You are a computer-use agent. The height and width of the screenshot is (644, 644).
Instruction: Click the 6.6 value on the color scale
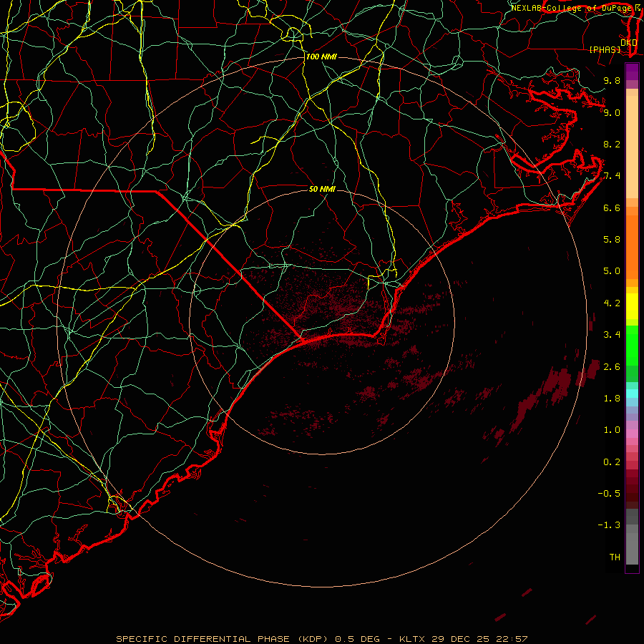612,208
